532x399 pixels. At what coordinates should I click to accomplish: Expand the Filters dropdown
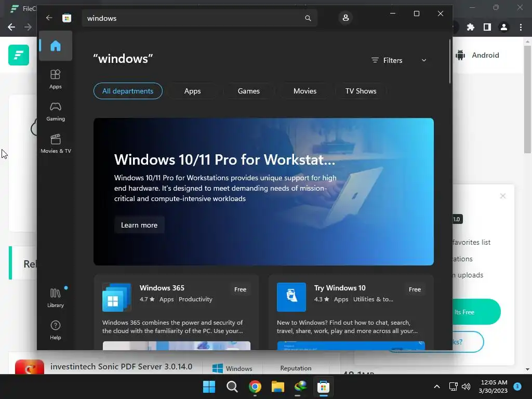click(x=399, y=60)
